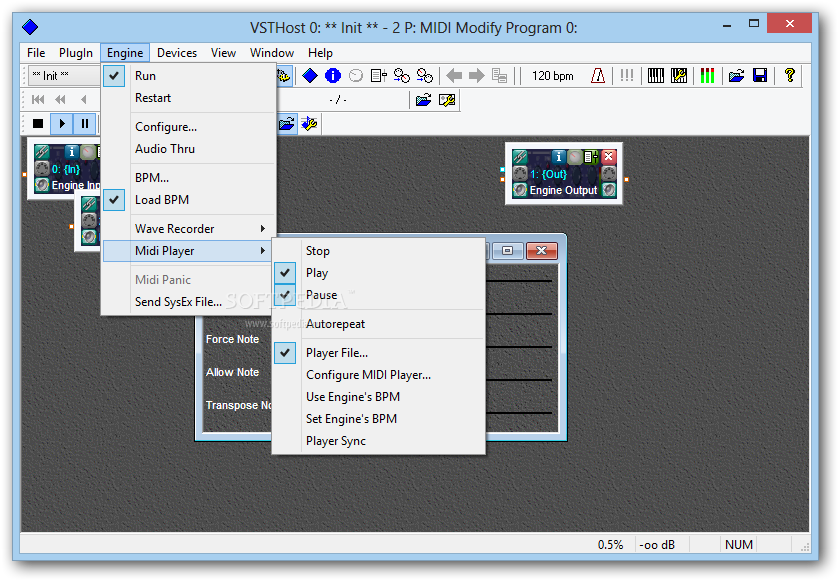
Task: Open the Window menu
Action: pyautogui.click(x=272, y=53)
